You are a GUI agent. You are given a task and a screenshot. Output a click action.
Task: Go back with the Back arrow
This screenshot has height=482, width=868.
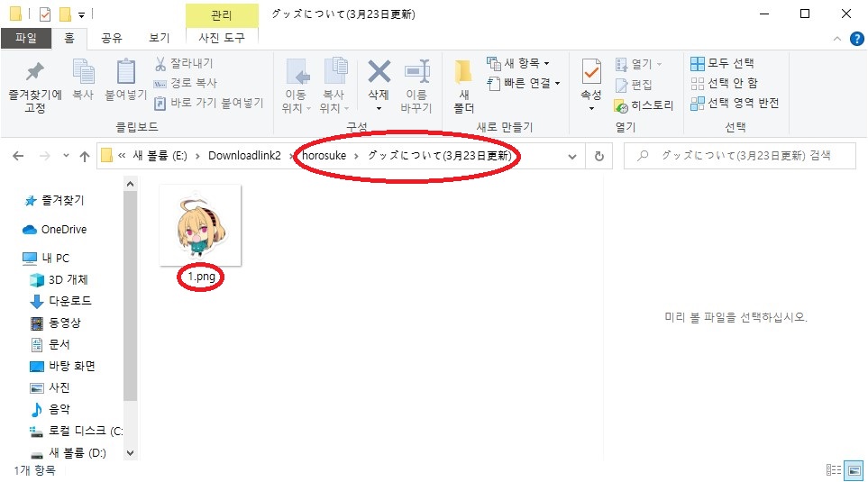18,156
